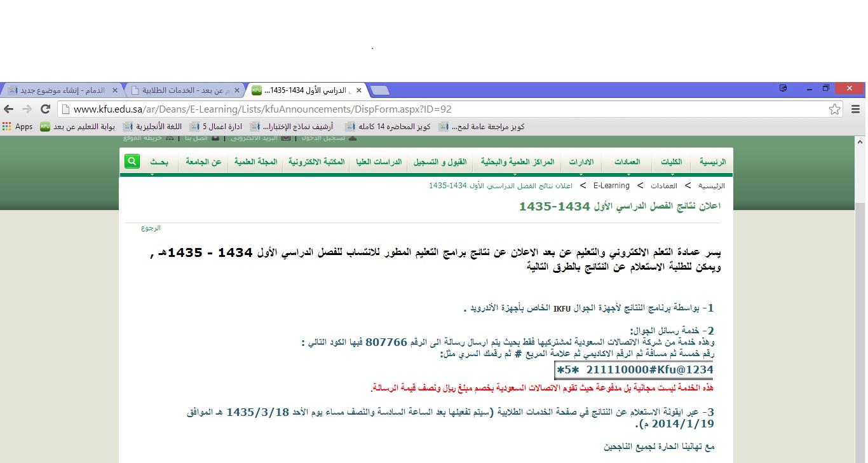Bookmark this page with the star icon

click(834, 109)
